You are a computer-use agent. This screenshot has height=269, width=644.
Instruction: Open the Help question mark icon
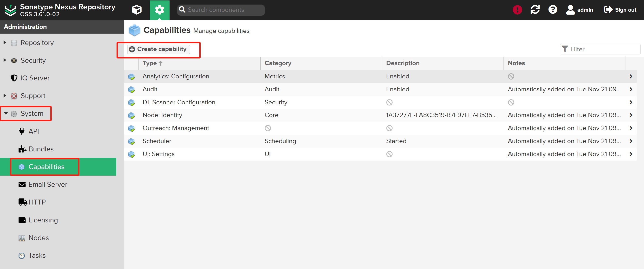pos(553,10)
